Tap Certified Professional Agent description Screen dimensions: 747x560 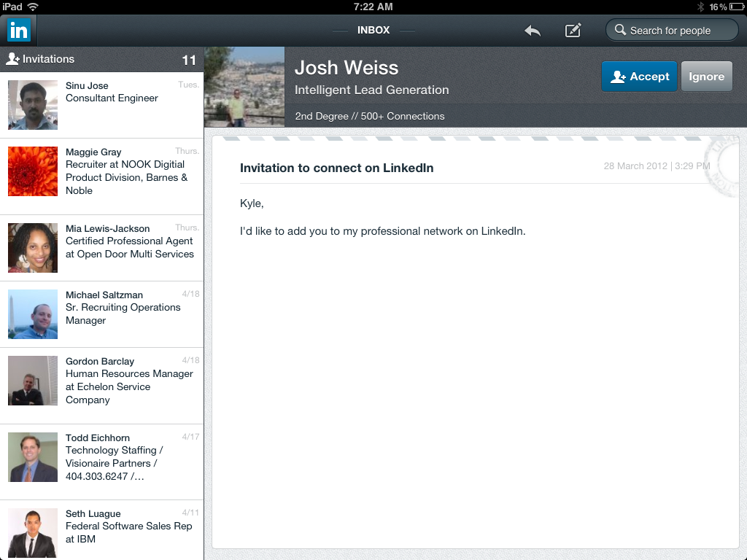pyautogui.click(x=130, y=248)
